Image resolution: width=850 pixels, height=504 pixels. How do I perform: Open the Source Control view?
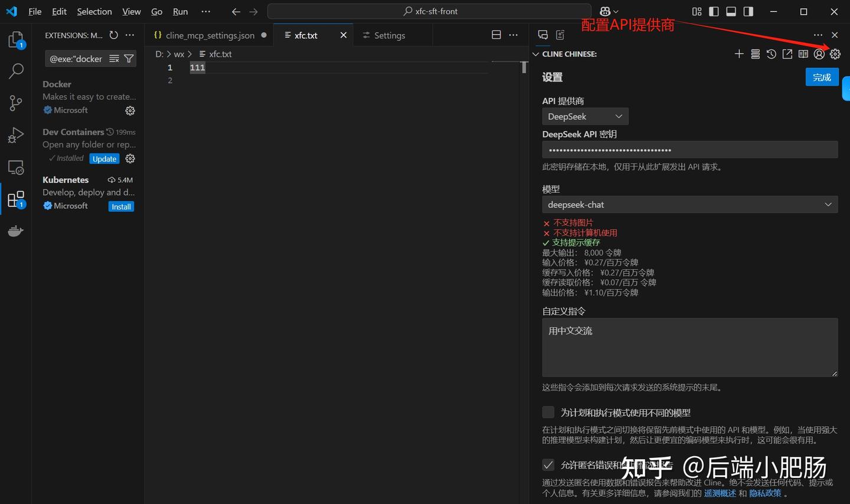point(16,103)
